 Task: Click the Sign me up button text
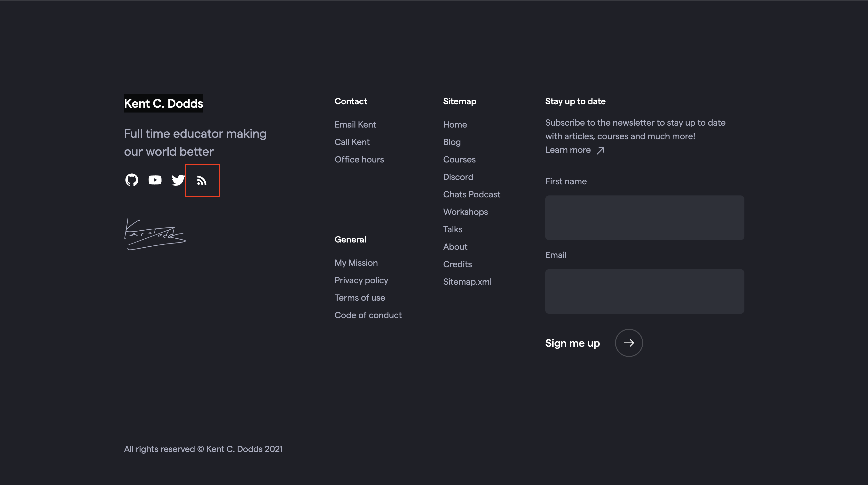tap(572, 343)
